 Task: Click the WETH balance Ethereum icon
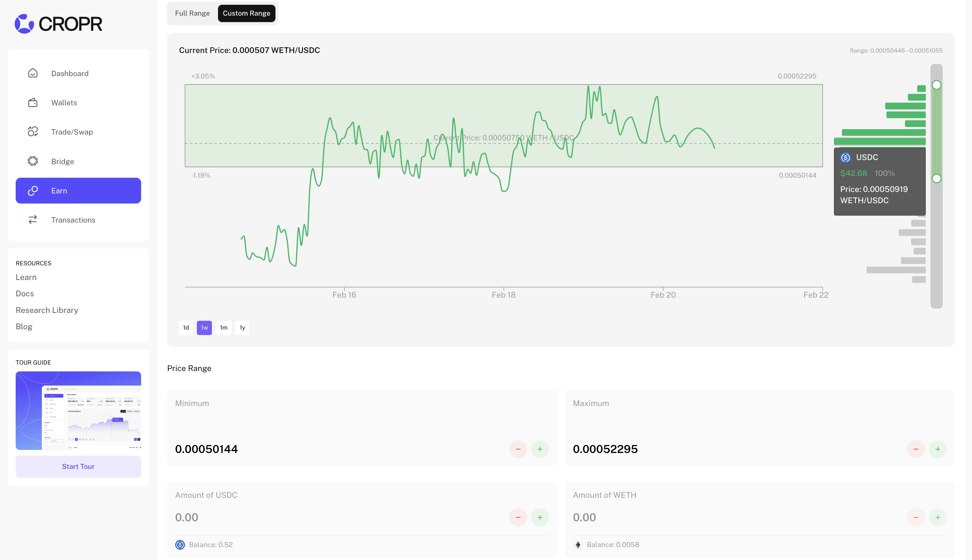(577, 545)
